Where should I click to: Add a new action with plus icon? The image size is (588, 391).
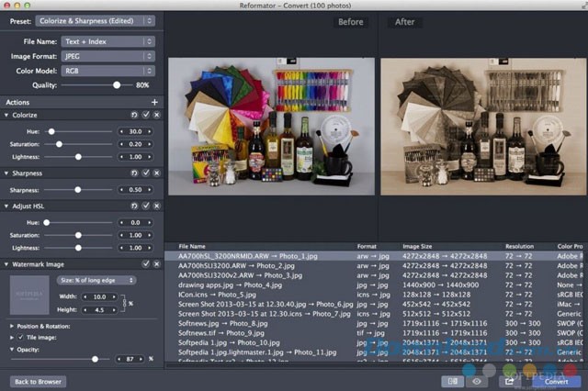coord(154,102)
